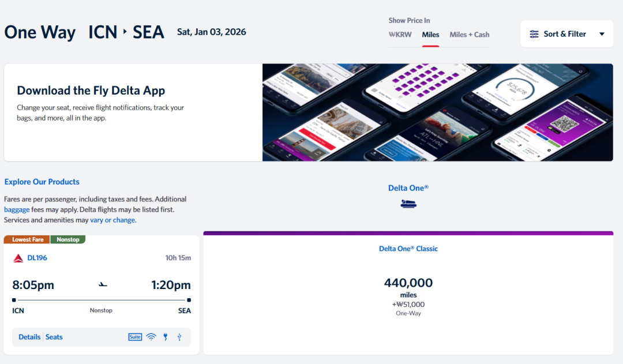This screenshot has height=364, width=623.
Task: Open the Explore Our Products link
Action: (x=42, y=182)
